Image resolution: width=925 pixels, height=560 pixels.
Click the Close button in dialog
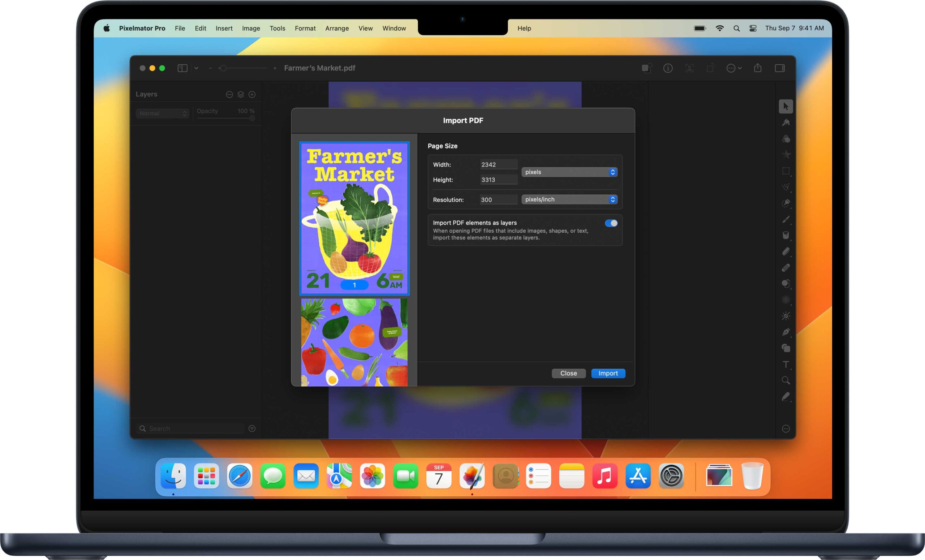tap(568, 373)
